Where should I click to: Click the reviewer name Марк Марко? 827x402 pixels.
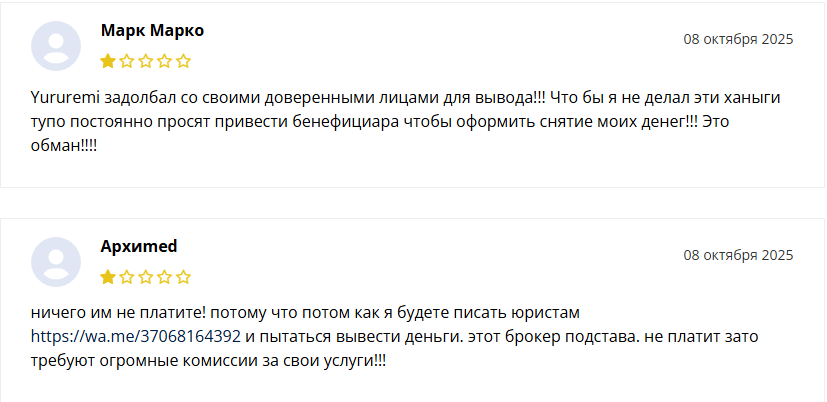pyautogui.click(x=152, y=31)
